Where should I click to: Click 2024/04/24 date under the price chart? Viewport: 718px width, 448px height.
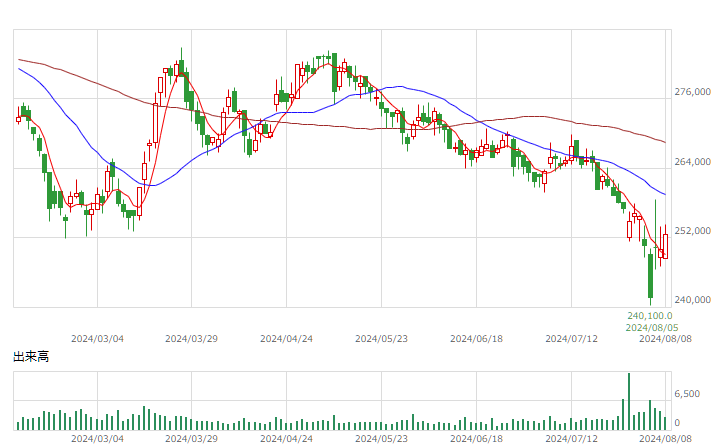coord(286,339)
